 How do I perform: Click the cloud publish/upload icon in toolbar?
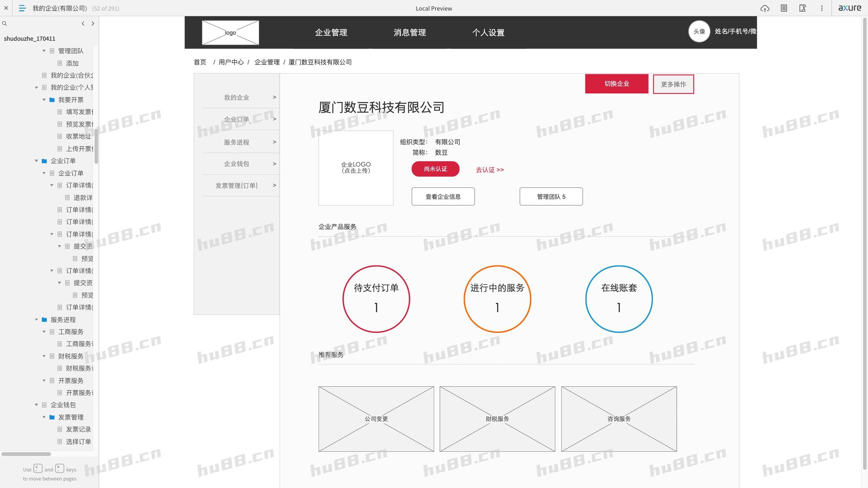click(764, 8)
